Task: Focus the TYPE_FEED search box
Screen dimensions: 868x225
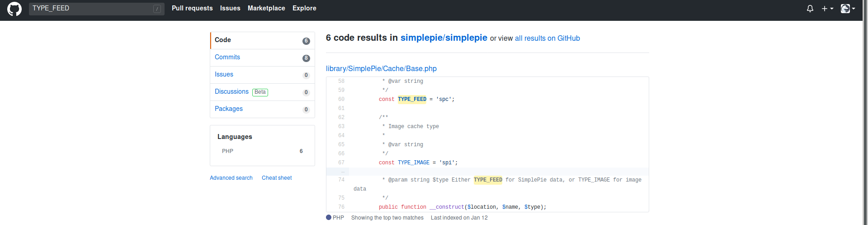Action: tap(97, 9)
